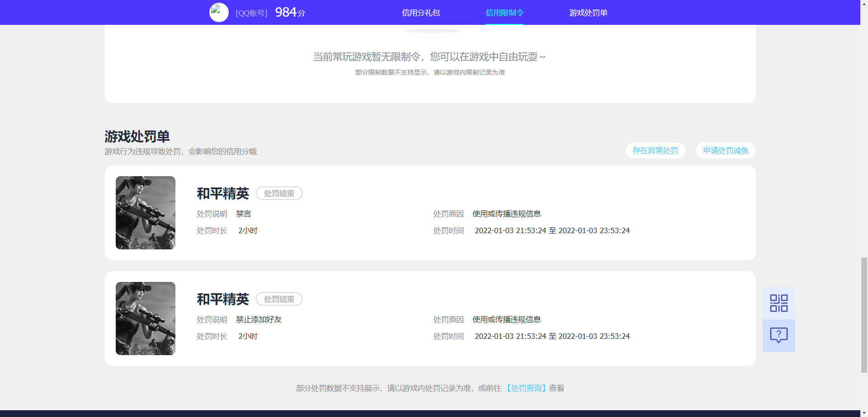The image size is (868, 417).
Task: Click 游戏行为违规导致处罚 subtitle
Action: (180, 151)
